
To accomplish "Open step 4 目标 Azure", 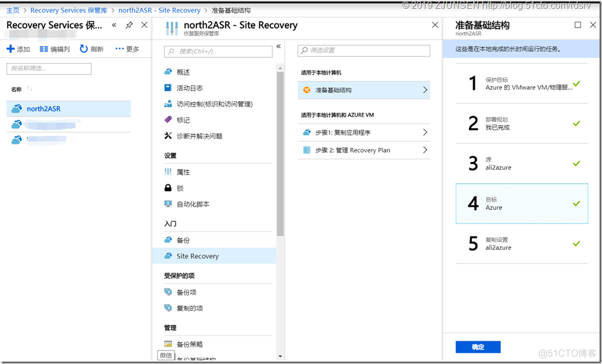I will [522, 203].
